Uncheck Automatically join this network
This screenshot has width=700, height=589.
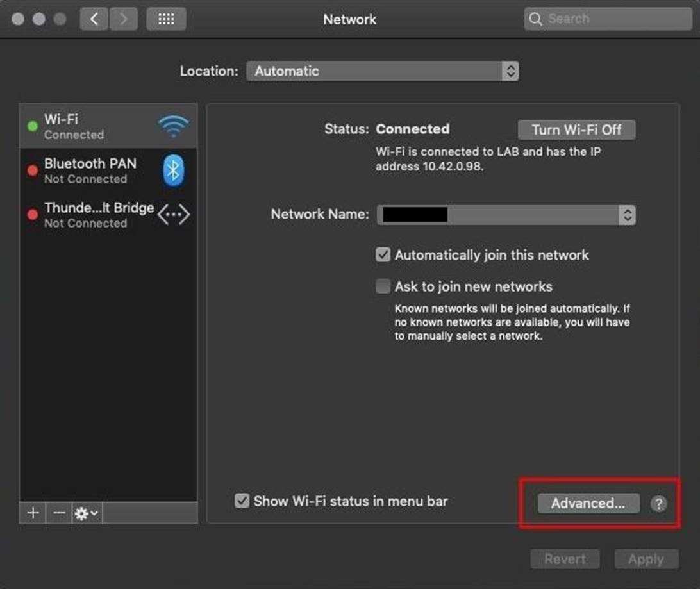[383, 255]
